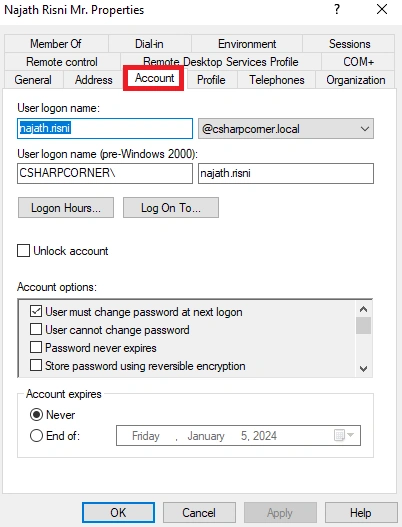Tick User cannot change password checkbox
The width and height of the screenshot is (402, 527).
[36, 329]
